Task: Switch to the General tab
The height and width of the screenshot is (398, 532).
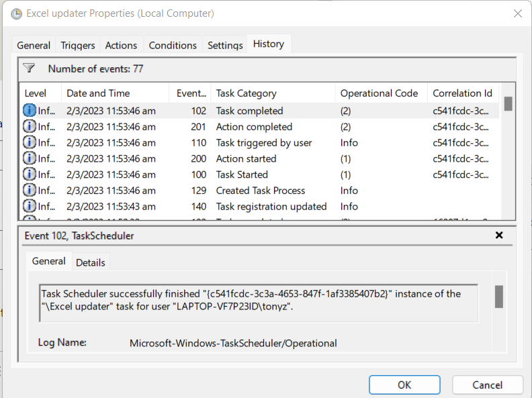Action: (x=34, y=46)
